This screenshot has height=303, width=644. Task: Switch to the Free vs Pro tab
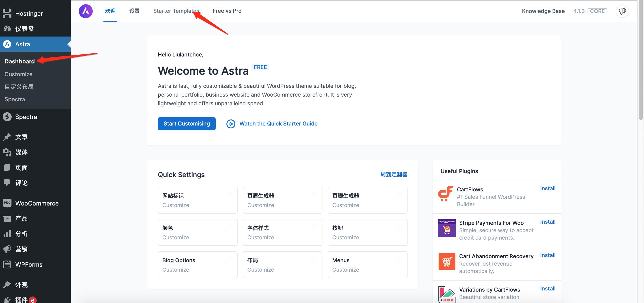click(227, 11)
